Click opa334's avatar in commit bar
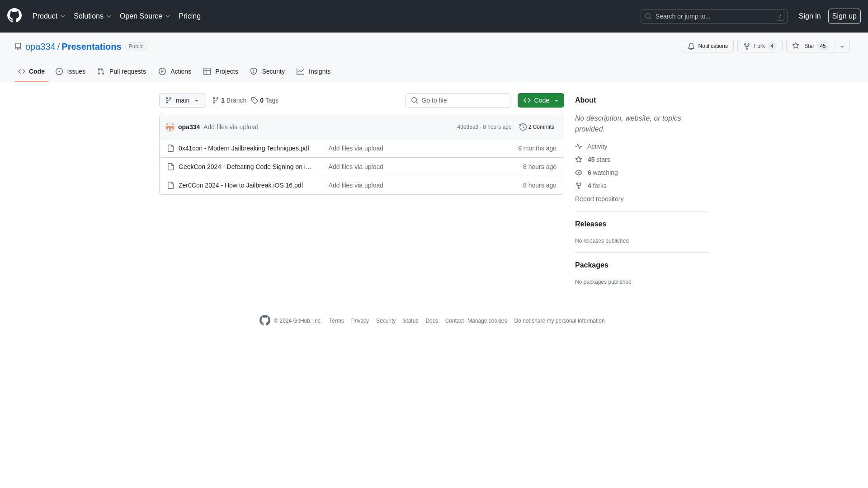 pyautogui.click(x=170, y=127)
